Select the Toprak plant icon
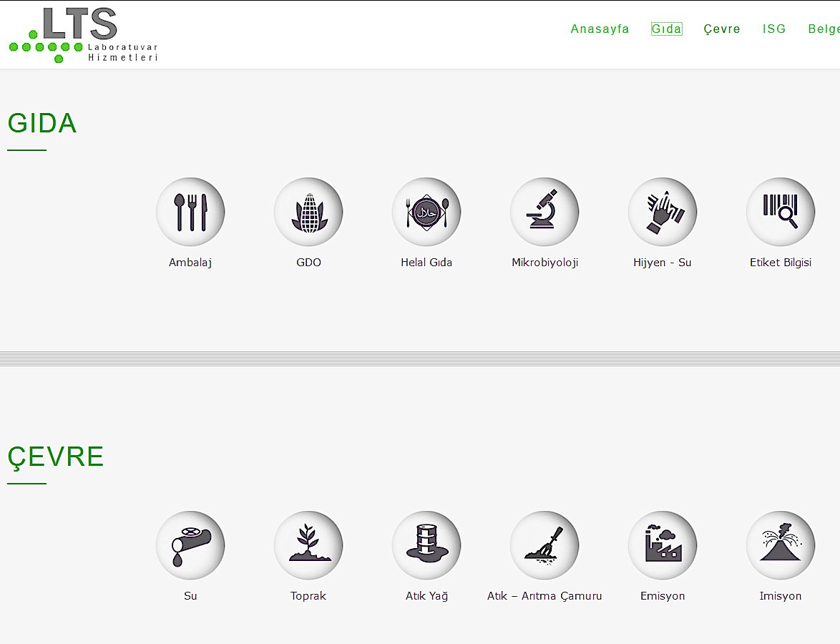 click(308, 545)
